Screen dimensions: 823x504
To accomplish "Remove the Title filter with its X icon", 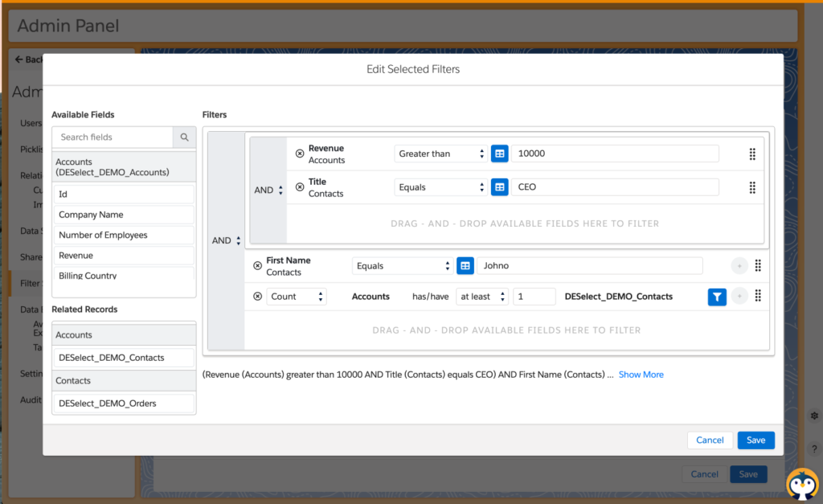I will [300, 187].
